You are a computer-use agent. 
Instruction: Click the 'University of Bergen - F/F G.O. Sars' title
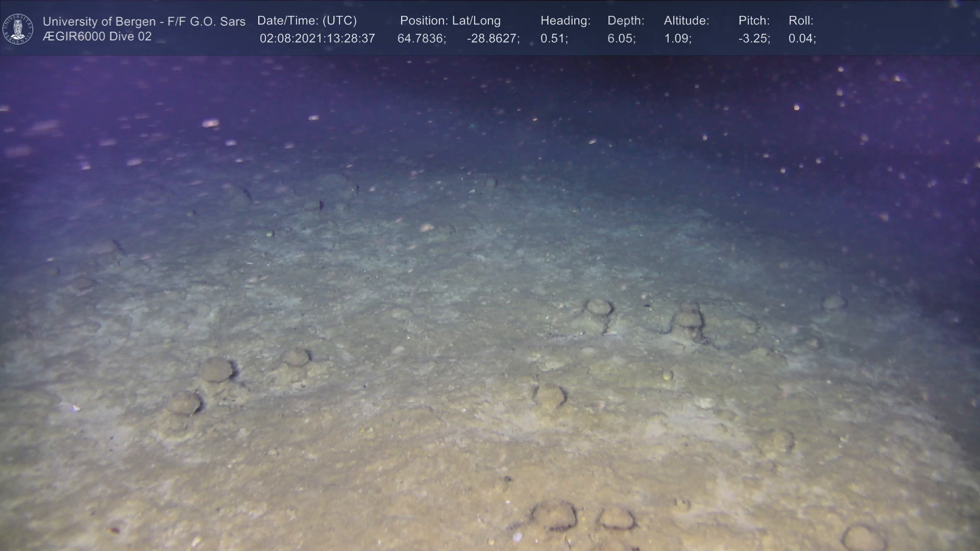144,21
